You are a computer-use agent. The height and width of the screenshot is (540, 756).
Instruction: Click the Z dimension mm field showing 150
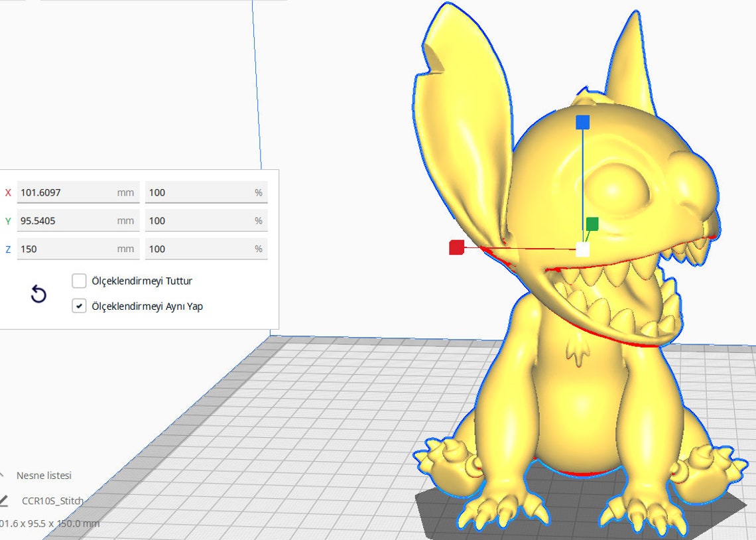(x=78, y=249)
